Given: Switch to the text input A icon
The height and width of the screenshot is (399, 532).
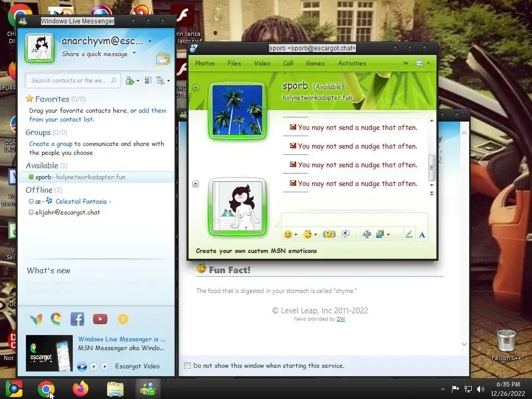Looking at the screenshot, I should tap(422, 234).
